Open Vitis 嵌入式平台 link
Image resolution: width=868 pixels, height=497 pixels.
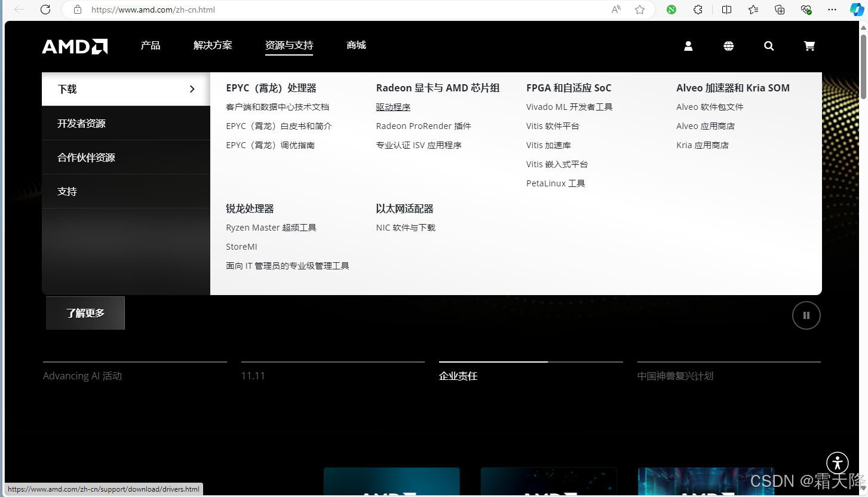[x=557, y=164]
